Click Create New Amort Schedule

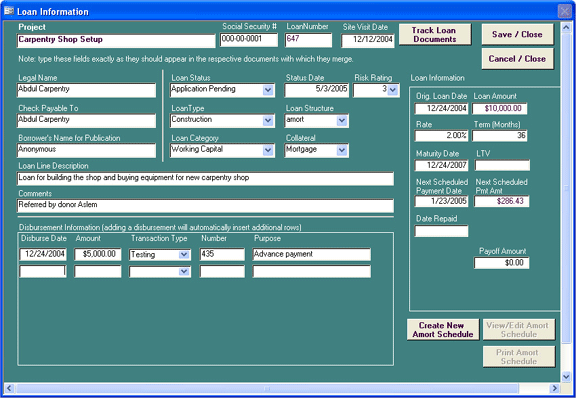point(443,330)
